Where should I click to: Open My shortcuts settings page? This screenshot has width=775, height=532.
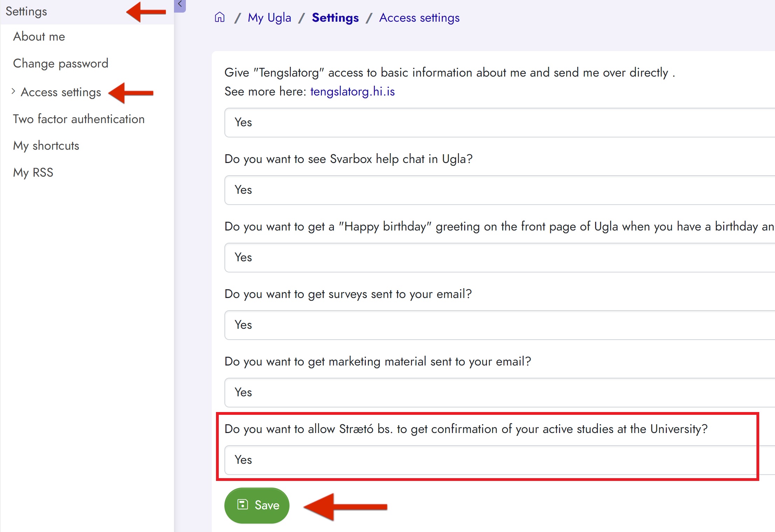coord(47,146)
